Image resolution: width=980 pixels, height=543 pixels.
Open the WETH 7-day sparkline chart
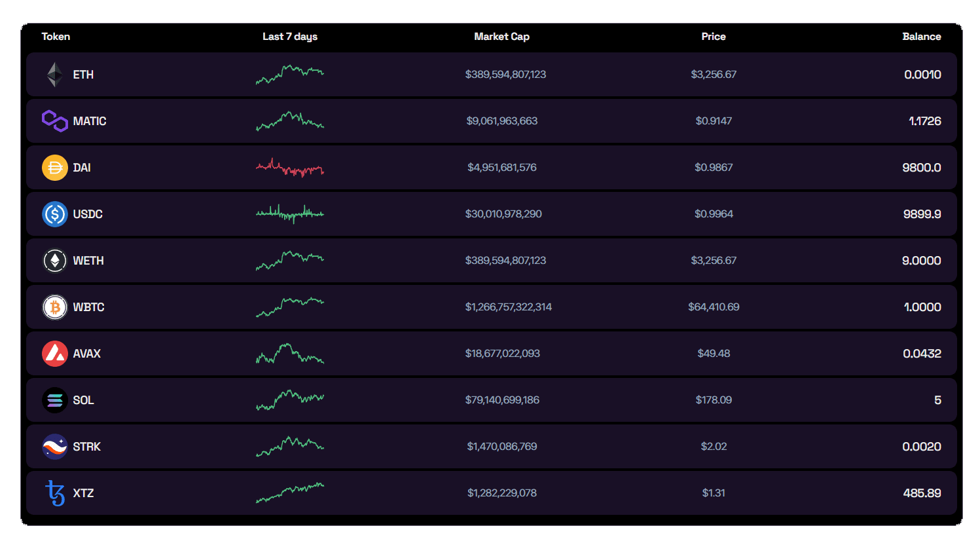(x=290, y=261)
